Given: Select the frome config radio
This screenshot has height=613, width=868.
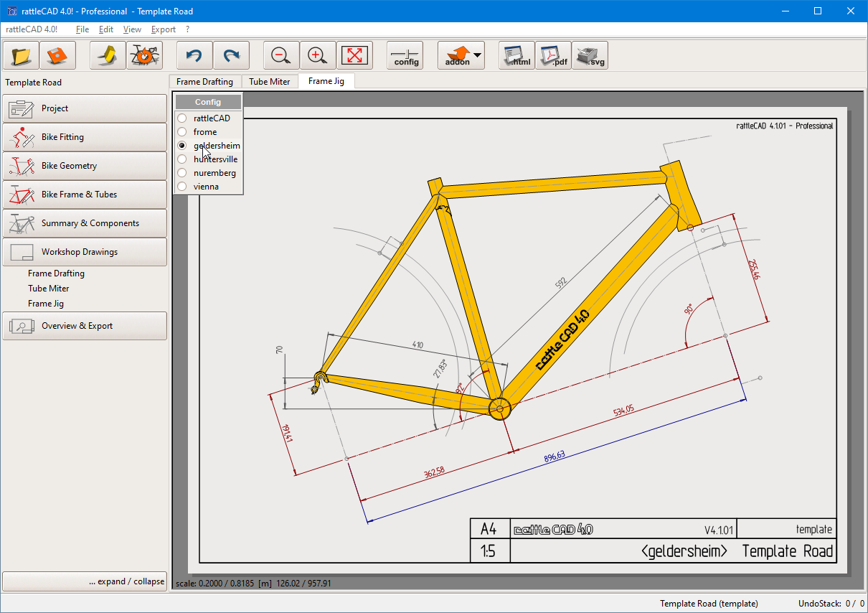Looking at the screenshot, I should (182, 132).
